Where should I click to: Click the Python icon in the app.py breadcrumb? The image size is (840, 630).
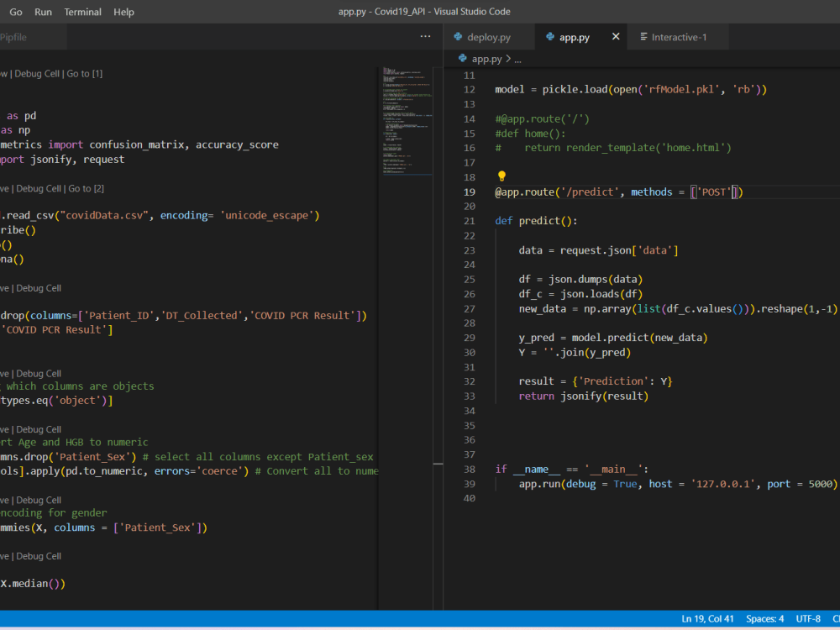coord(462,60)
